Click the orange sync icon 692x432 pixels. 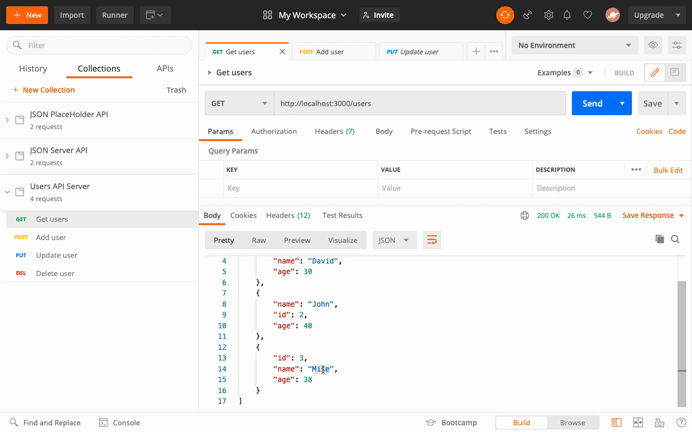pos(505,15)
